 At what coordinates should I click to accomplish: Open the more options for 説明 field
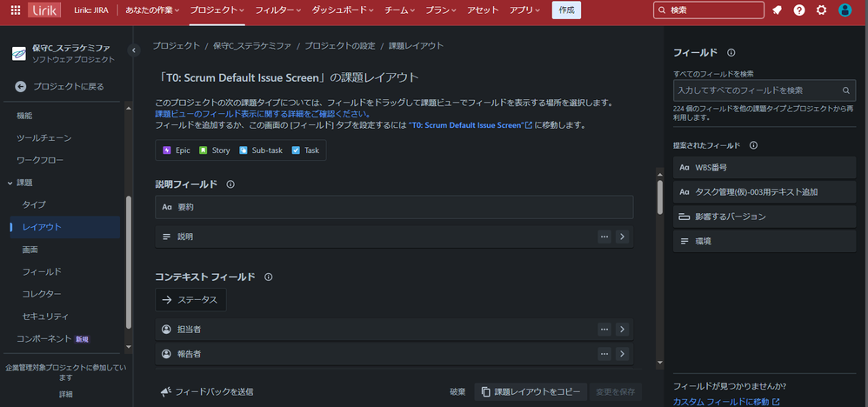click(x=604, y=237)
